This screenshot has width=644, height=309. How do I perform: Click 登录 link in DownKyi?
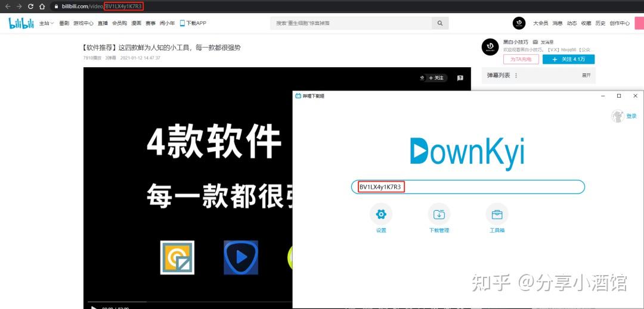click(631, 116)
